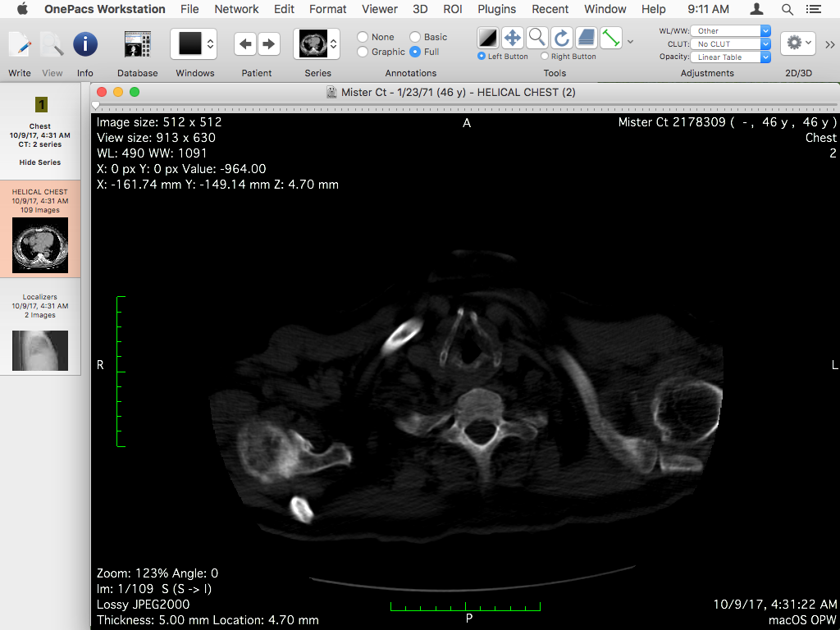Image resolution: width=840 pixels, height=630 pixels.
Task: Open the Plugins menu
Action: click(496, 9)
